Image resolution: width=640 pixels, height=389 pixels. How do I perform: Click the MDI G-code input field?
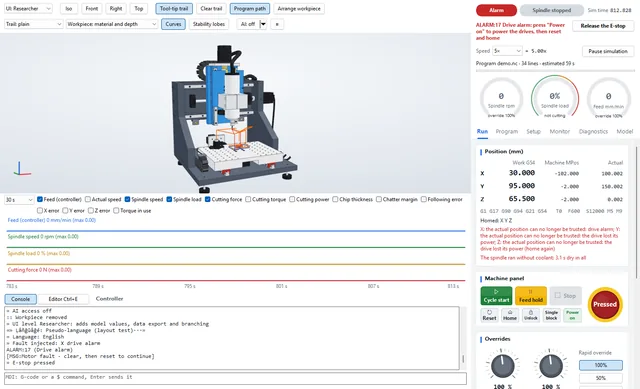point(236,378)
